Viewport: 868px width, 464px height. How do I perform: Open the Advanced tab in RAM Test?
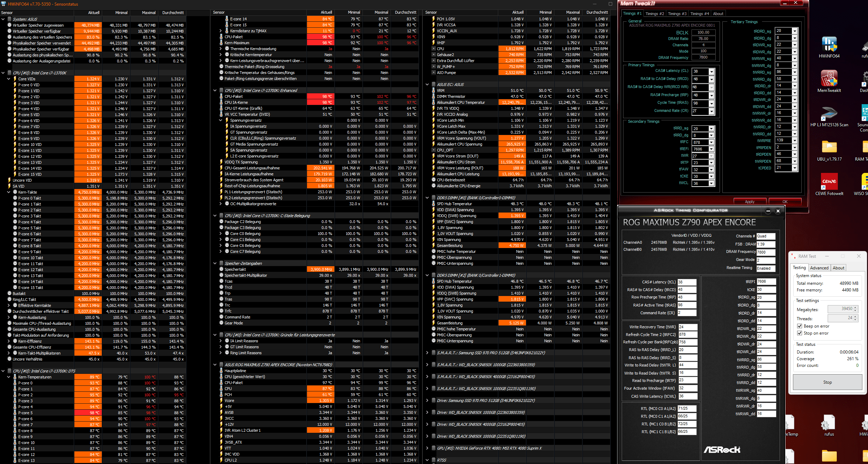819,268
